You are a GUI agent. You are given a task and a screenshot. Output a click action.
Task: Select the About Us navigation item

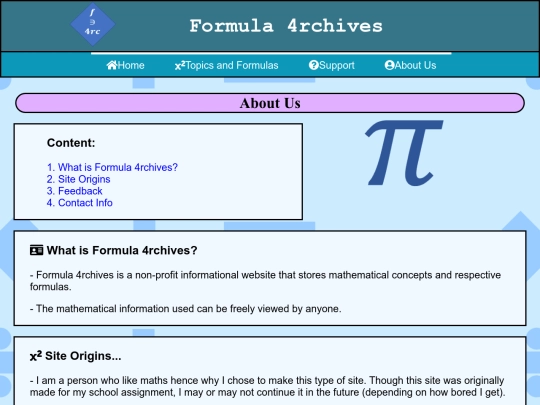pyautogui.click(x=411, y=65)
